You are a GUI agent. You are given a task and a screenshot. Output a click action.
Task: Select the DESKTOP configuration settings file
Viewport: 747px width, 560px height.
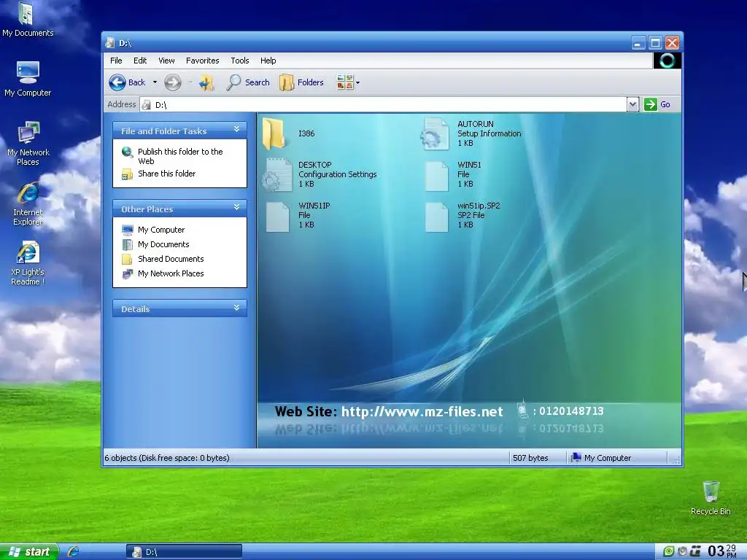(276, 175)
